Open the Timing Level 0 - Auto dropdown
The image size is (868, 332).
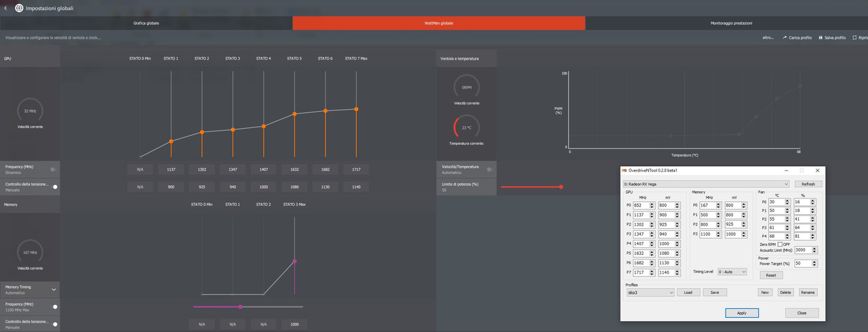pyautogui.click(x=732, y=272)
